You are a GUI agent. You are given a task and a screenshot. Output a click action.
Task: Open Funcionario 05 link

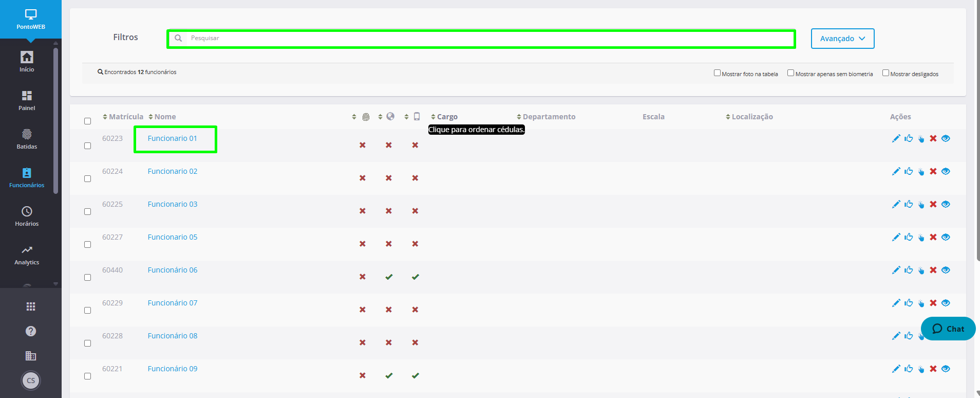tap(173, 237)
